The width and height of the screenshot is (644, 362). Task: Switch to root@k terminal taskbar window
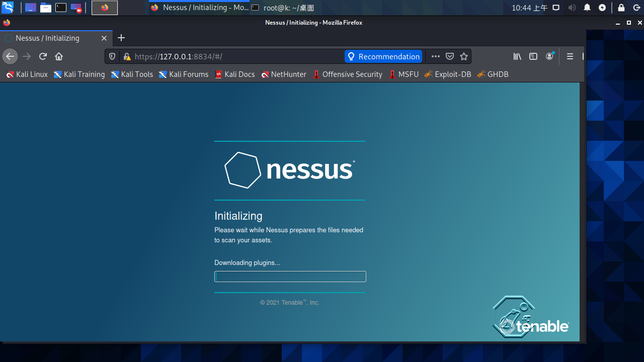coord(283,8)
